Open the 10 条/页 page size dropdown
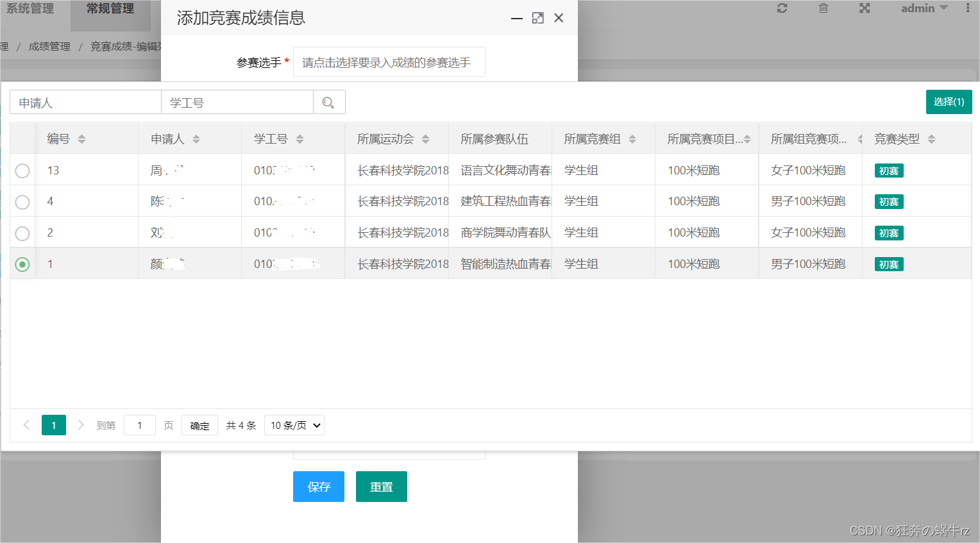This screenshot has width=980, height=543. click(294, 425)
